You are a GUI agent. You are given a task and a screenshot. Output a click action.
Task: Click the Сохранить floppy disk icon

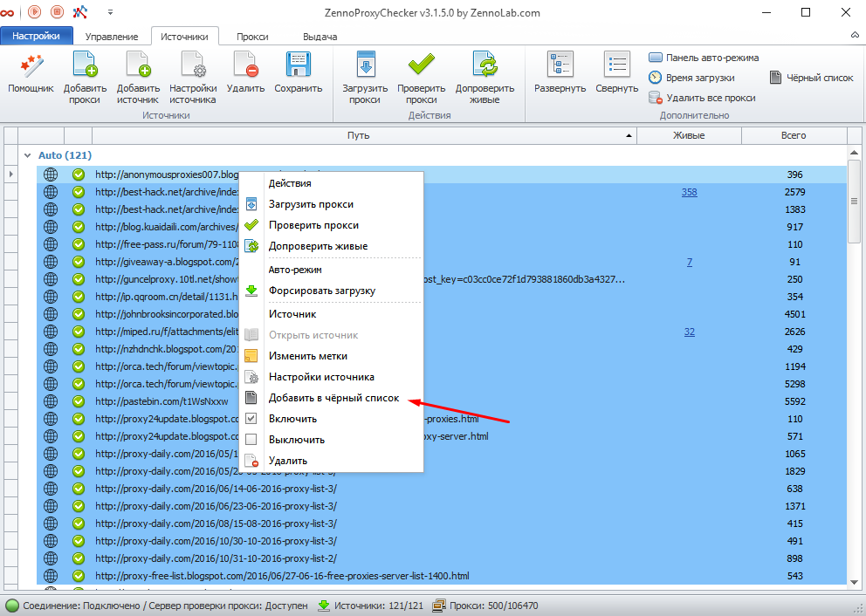point(299,66)
